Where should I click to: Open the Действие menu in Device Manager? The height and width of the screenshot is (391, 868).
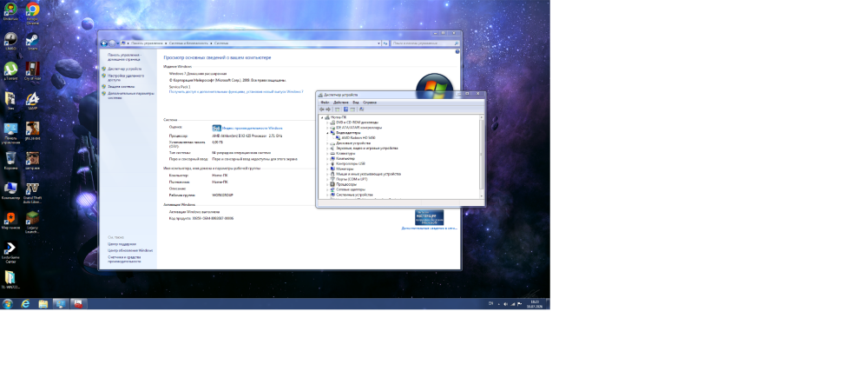point(341,103)
